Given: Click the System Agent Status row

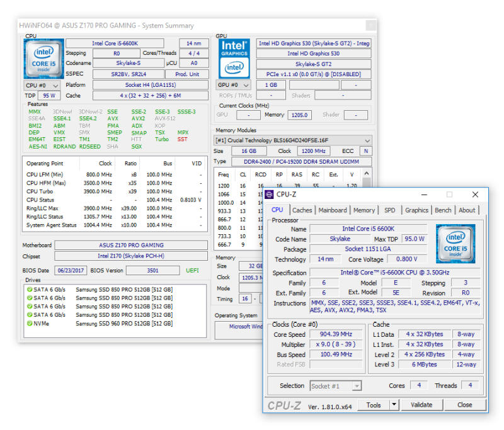Looking at the screenshot, I should pyautogui.click(x=114, y=225).
